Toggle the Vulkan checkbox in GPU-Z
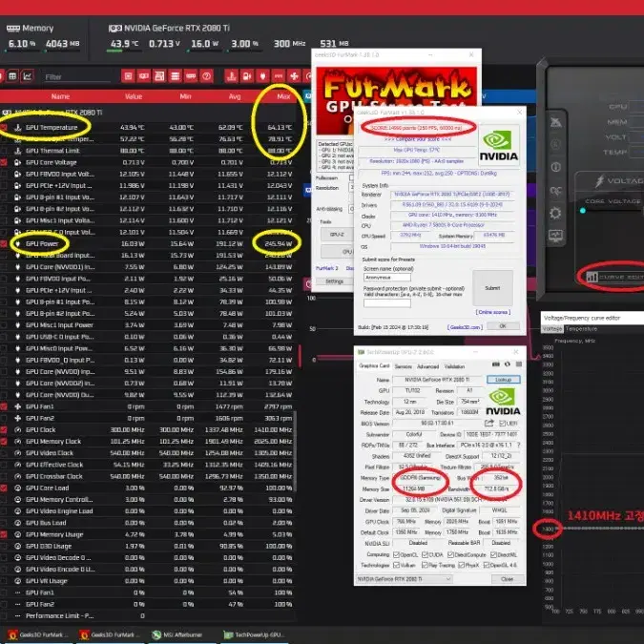The image size is (644, 644). pyautogui.click(x=396, y=565)
